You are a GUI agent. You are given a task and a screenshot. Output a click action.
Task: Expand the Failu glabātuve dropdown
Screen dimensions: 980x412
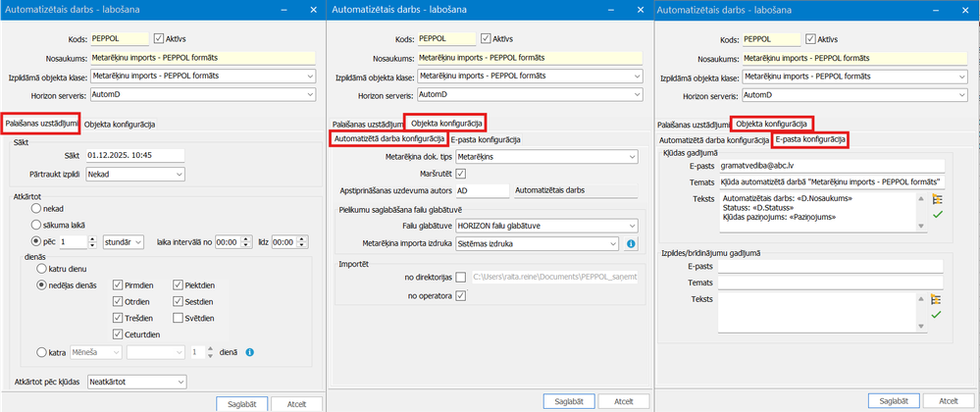point(530,226)
